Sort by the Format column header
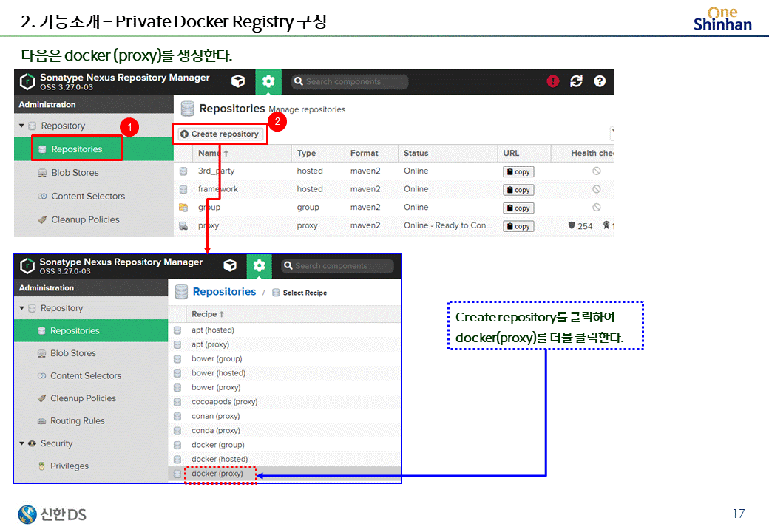769x532 pixels. click(371, 154)
